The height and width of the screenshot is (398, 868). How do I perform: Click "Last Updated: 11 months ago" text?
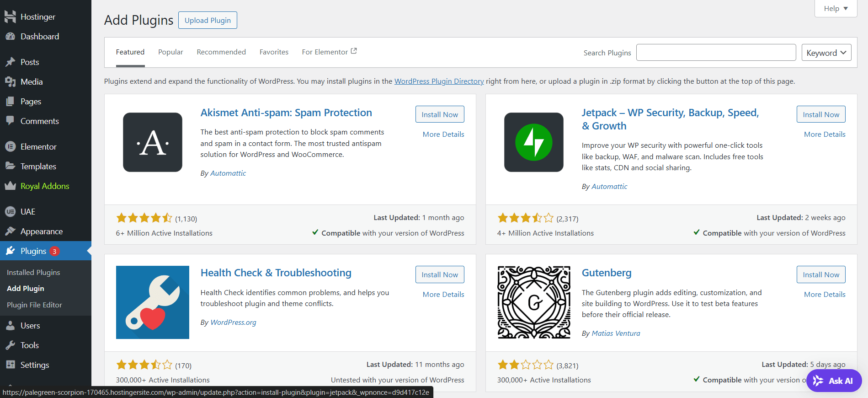click(x=415, y=365)
